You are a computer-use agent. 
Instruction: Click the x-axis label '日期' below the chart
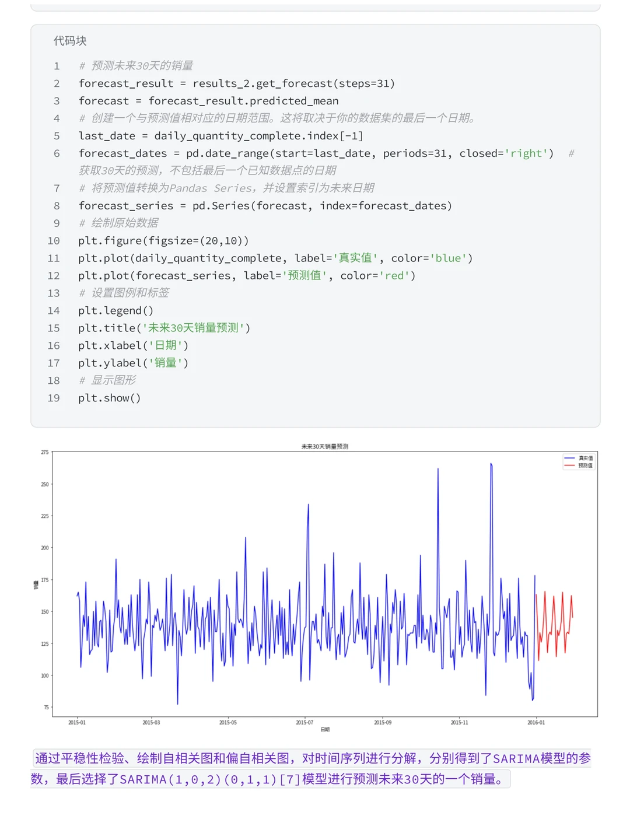325,729
